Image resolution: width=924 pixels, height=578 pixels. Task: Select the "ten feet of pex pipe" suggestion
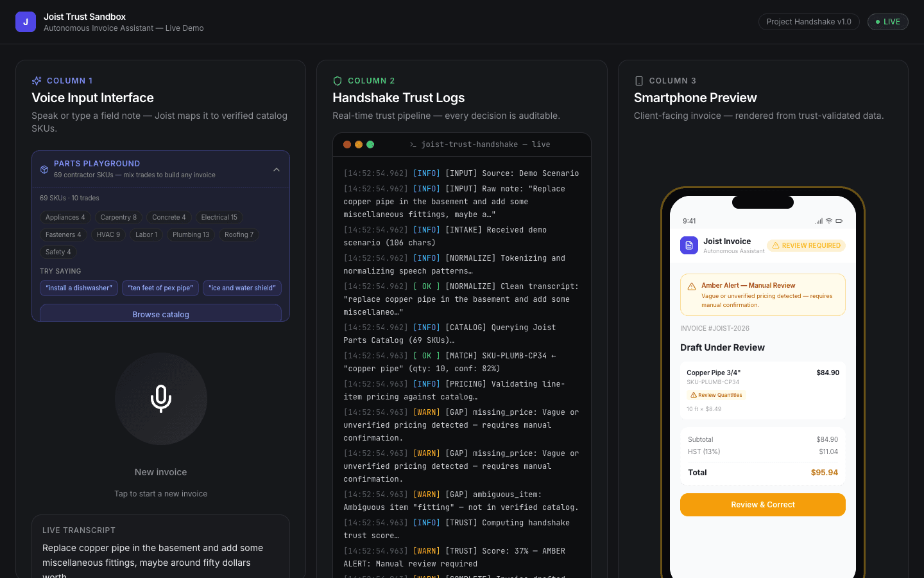coord(160,288)
